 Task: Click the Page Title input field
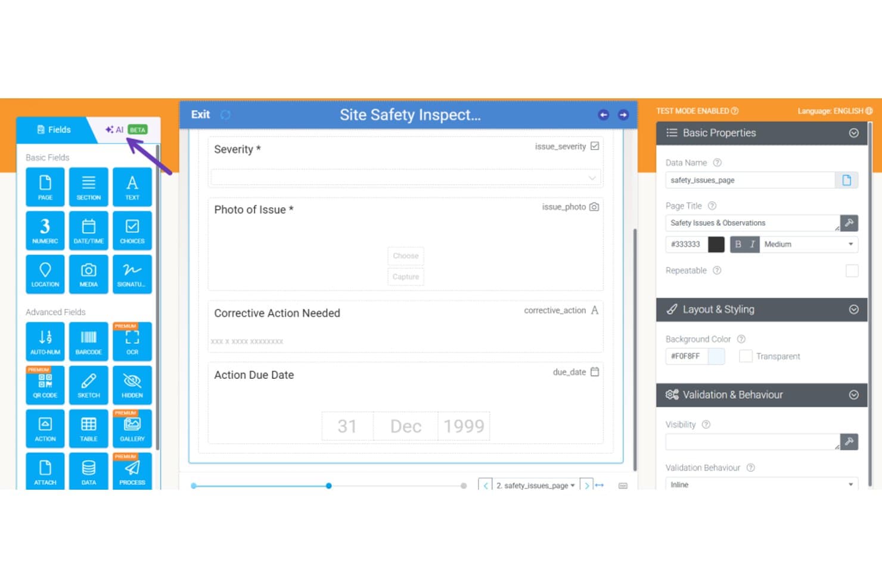(x=752, y=223)
